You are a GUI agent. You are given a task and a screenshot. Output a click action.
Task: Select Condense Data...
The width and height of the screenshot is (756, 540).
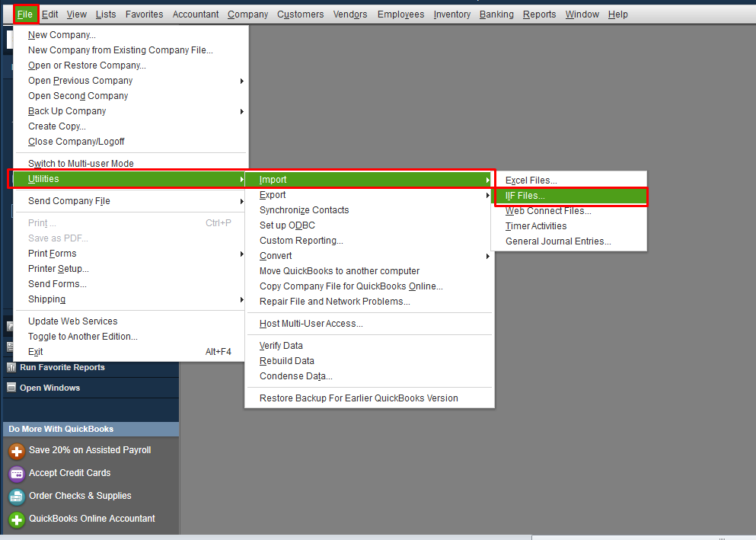[x=369, y=376]
